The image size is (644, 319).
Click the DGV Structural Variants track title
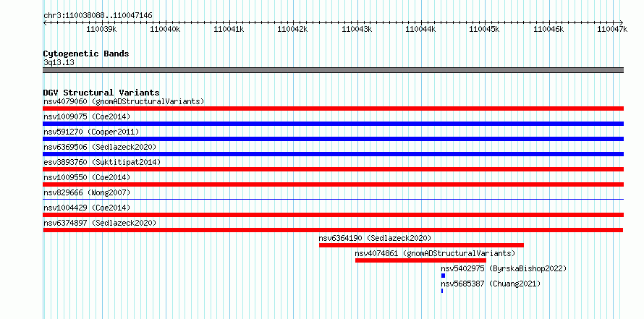point(101,93)
